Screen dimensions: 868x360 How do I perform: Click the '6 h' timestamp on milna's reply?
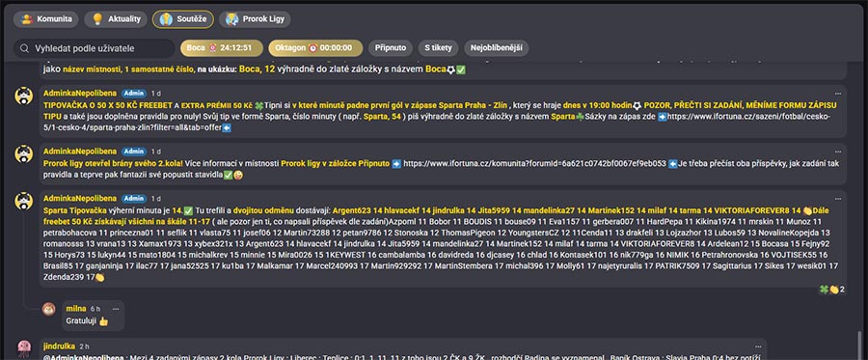coord(95,309)
